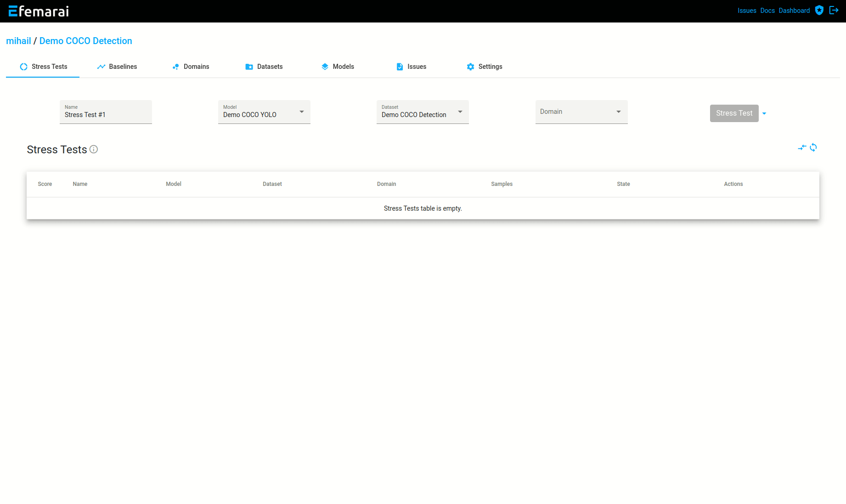The height and width of the screenshot is (504, 846).
Task: Open Issues link in top bar
Action: (x=747, y=11)
